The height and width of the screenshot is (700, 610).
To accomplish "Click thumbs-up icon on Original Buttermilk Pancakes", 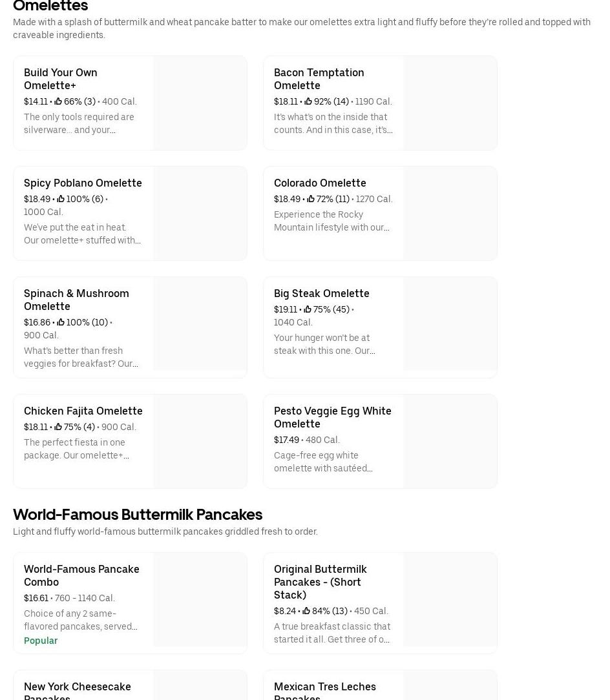I will point(306,611).
